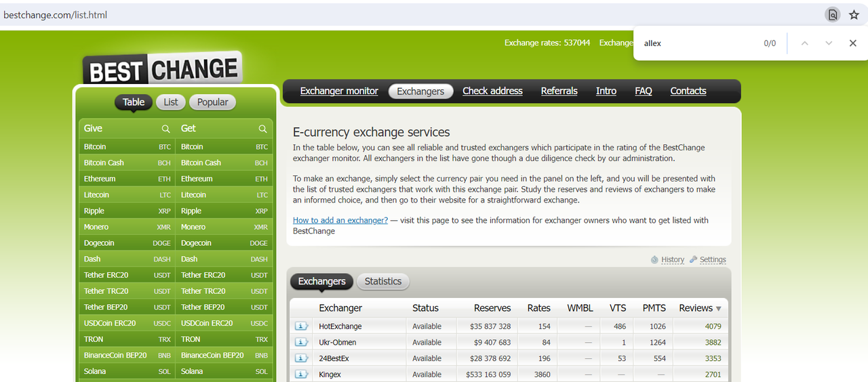Click the address bar URL bestchange.com/list.html

pyautogui.click(x=55, y=15)
